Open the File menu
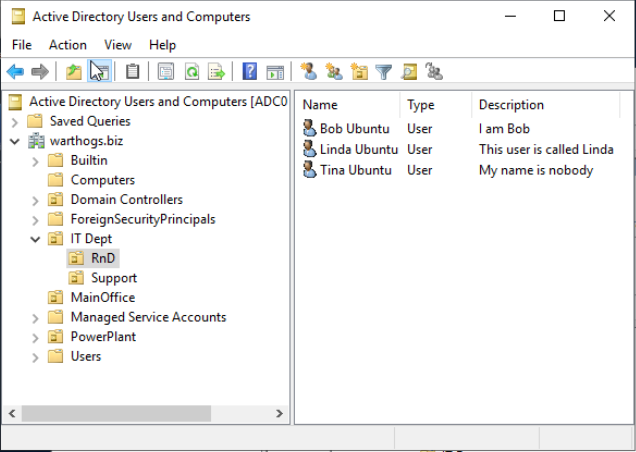The height and width of the screenshot is (452, 636). (x=22, y=45)
